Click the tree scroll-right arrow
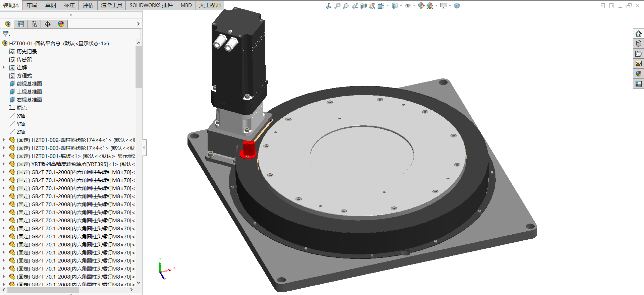This screenshot has height=295, width=644. tap(131, 290)
